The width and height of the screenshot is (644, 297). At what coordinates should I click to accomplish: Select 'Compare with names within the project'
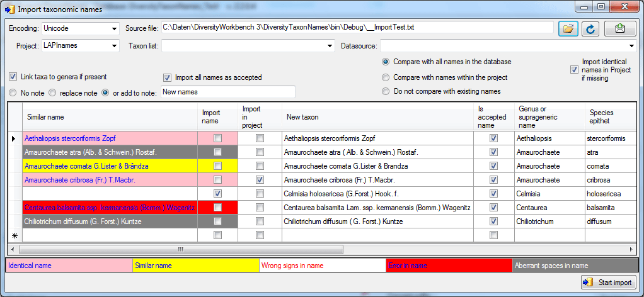(386, 77)
